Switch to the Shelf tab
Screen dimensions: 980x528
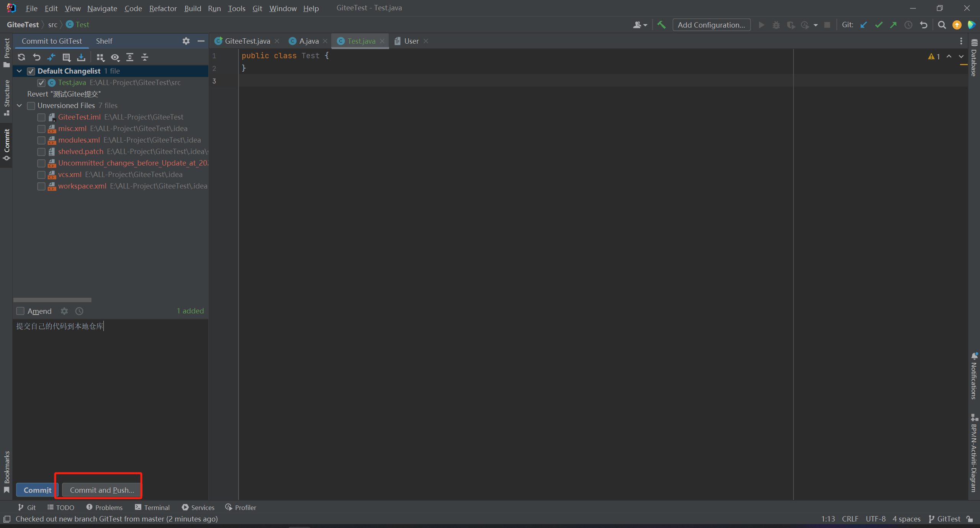pyautogui.click(x=104, y=41)
